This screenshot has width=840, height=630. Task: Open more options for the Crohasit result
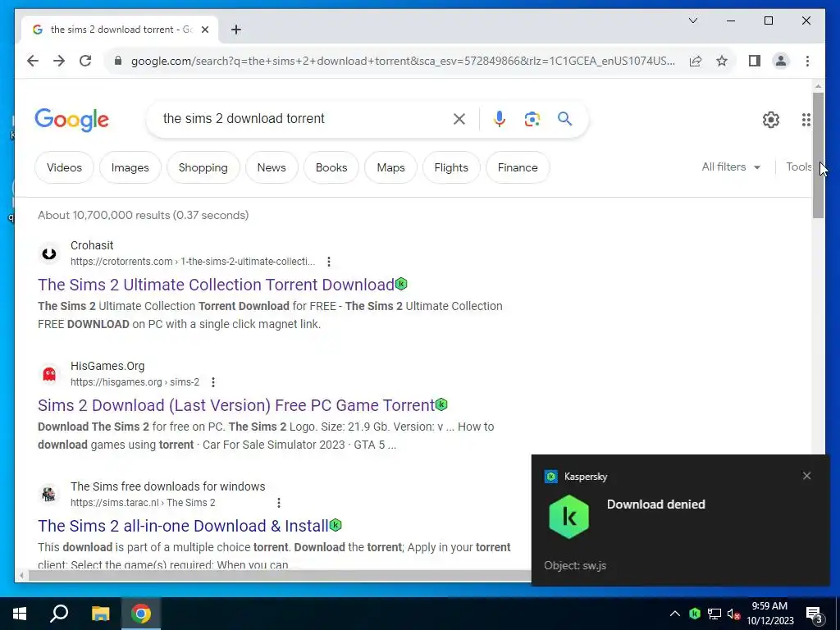[x=329, y=262]
